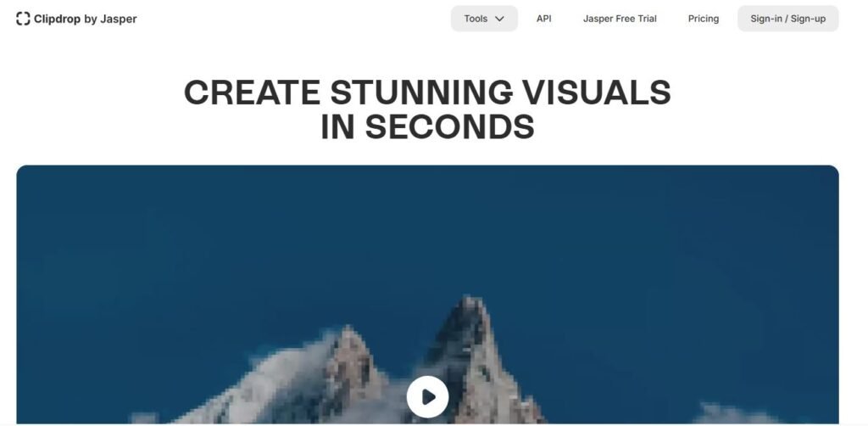
Task: Play the hero video with the play button
Action: click(x=427, y=396)
